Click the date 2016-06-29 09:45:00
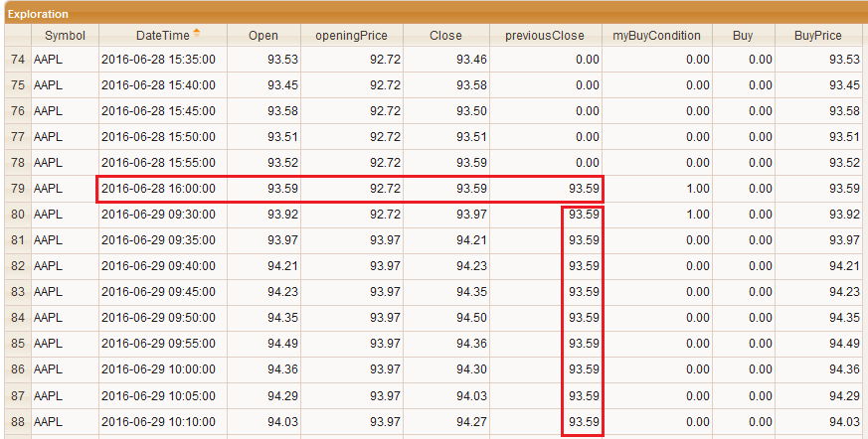This screenshot has width=868, height=439. coord(158,291)
